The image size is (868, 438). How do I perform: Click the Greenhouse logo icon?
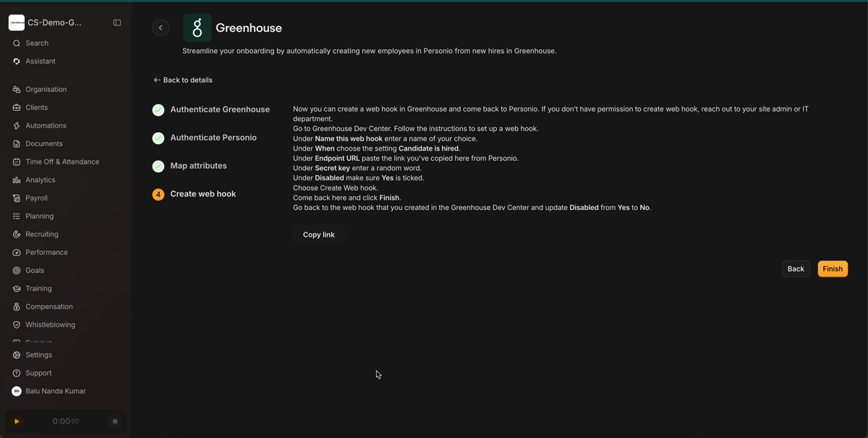(x=197, y=28)
